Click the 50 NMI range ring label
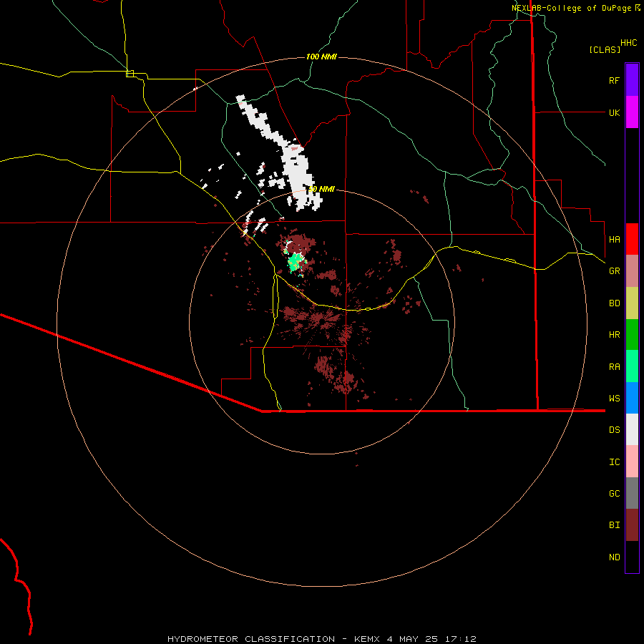 321,190
